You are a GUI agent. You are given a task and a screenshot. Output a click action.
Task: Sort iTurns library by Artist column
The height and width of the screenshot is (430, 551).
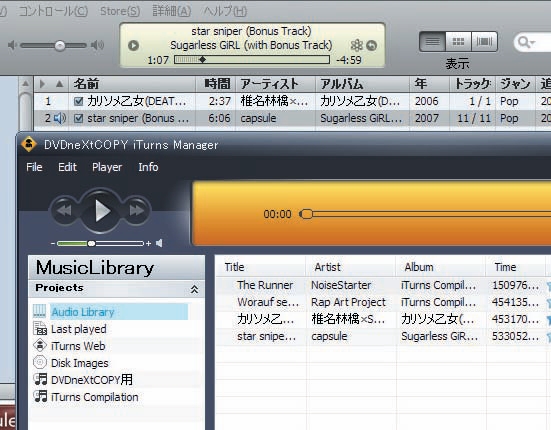point(350,267)
